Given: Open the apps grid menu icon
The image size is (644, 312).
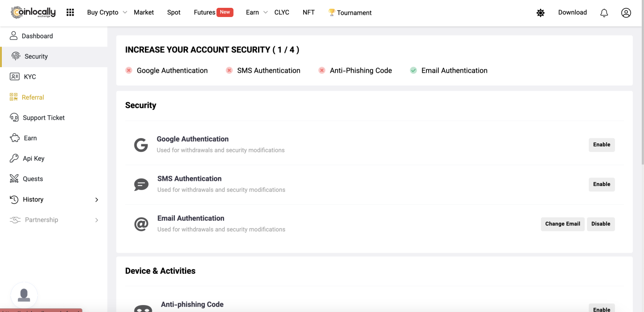Looking at the screenshot, I should (x=70, y=12).
